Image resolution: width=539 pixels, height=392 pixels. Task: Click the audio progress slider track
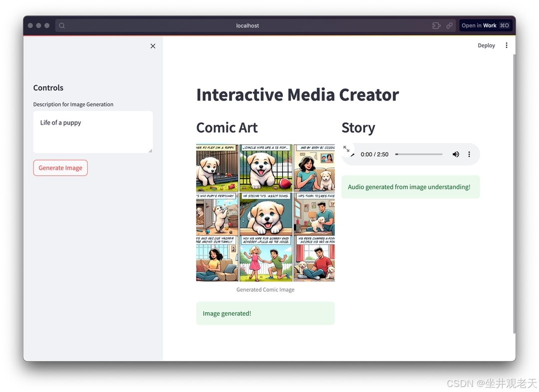(x=419, y=154)
